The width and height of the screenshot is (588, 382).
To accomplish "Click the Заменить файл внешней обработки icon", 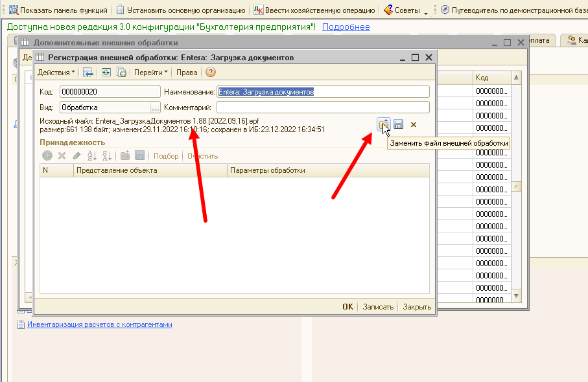I will pos(384,124).
